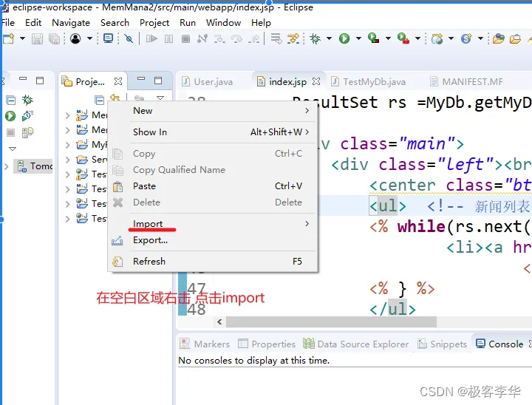Viewport: 532px width, 405px height.
Task: Click the Step Return icon
Action: pyautogui.click(x=253, y=38)
